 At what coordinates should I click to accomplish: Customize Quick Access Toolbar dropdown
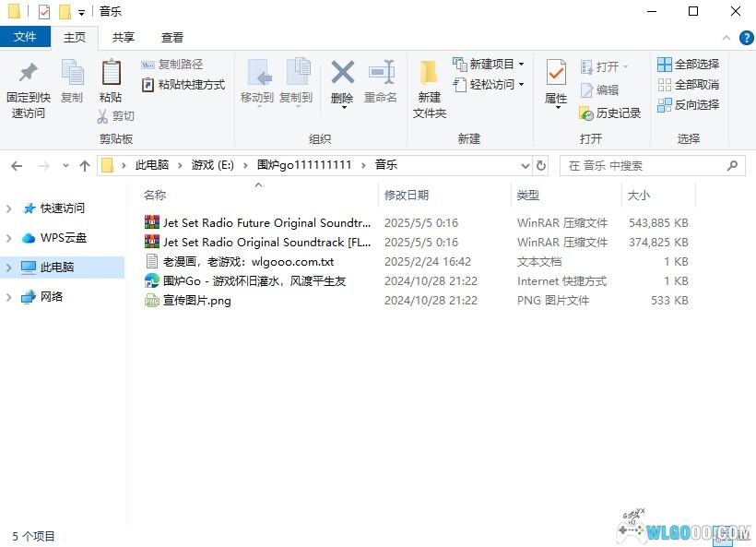(81, 13)
